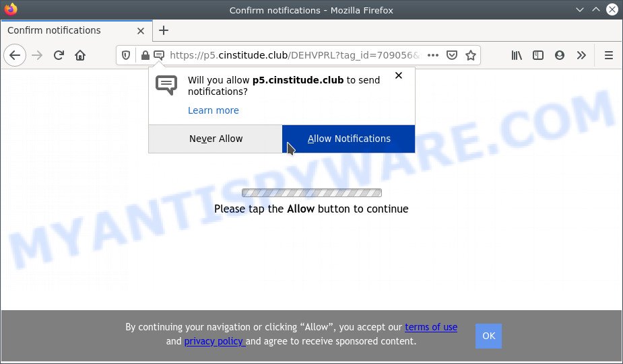Click 'Please tap the Allow button' text
Viewport: 623px width, 364px height.
pyautogui.click(x=311, y=209)
